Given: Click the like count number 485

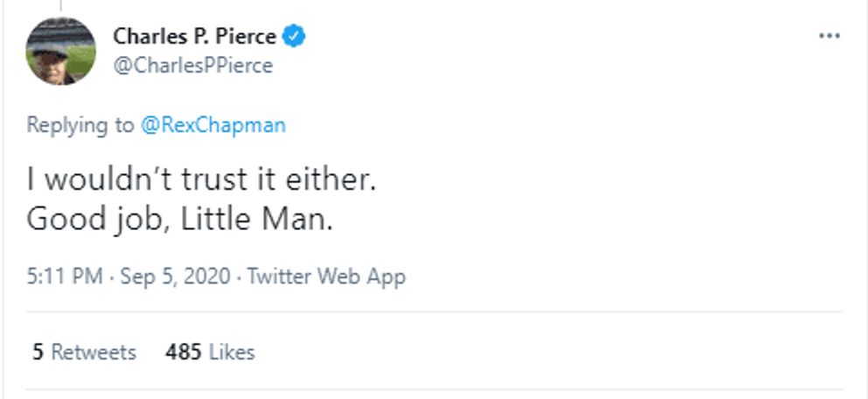Looking at the screenshot, I should tap(183, 353).
